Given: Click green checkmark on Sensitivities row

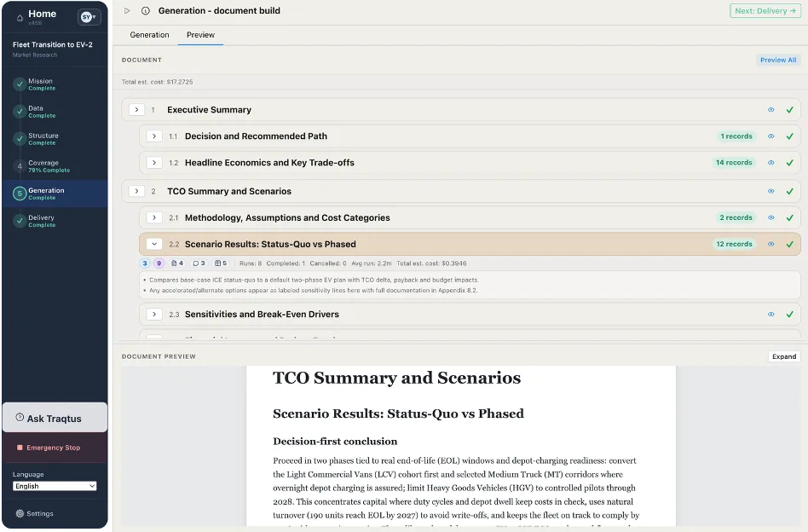Looking at the screenshot, I should 789,314.
